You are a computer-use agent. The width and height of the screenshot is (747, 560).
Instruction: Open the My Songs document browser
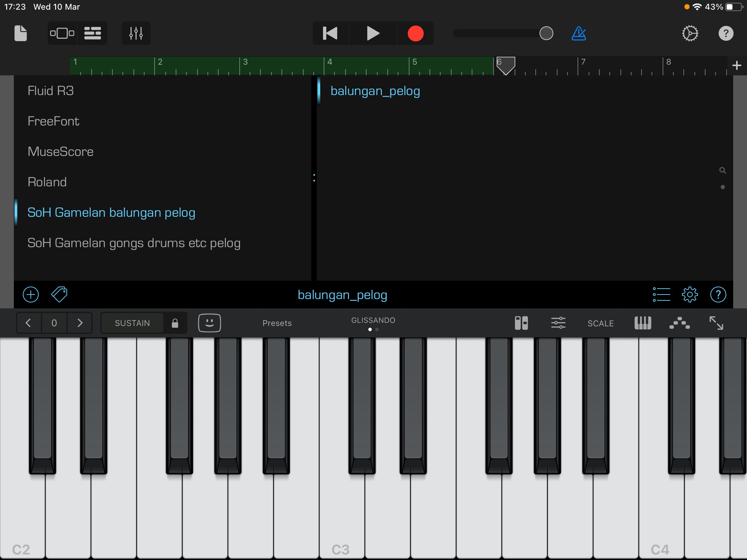tap(21, 33)
